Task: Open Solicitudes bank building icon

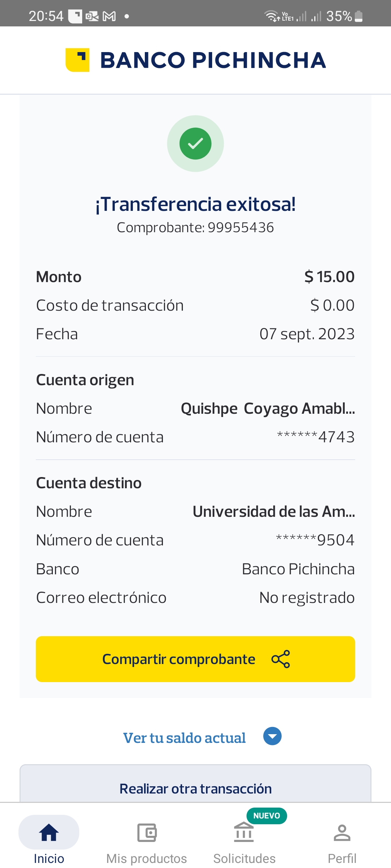Action: pyautogui.click(x=244, y=832)
